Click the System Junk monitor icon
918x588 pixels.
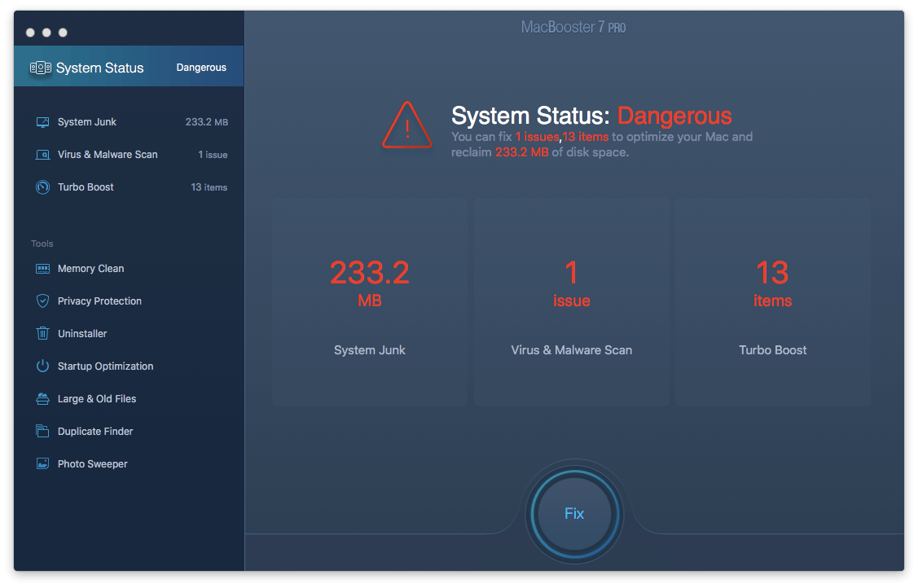(42, 122)
